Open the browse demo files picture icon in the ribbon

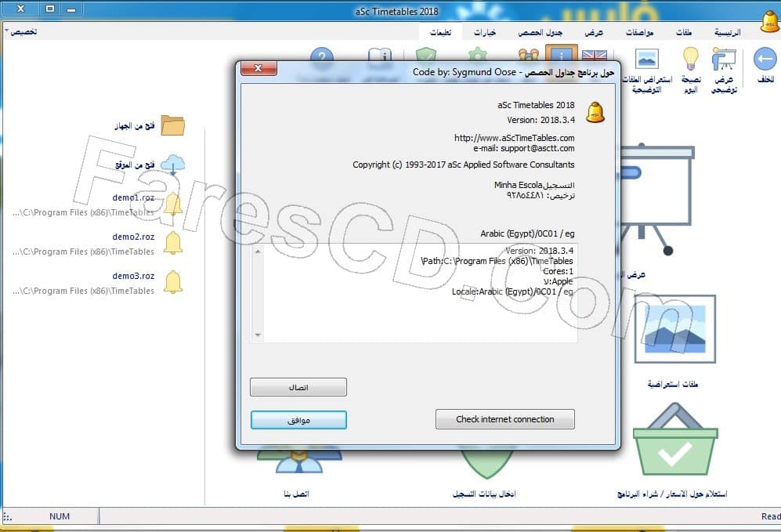coord(646,60)
